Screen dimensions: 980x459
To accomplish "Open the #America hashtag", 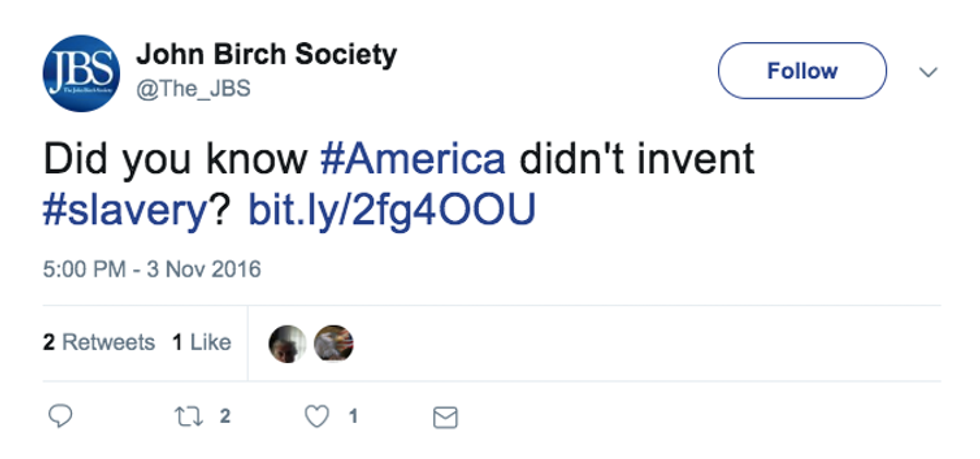I will click(412, 158).
